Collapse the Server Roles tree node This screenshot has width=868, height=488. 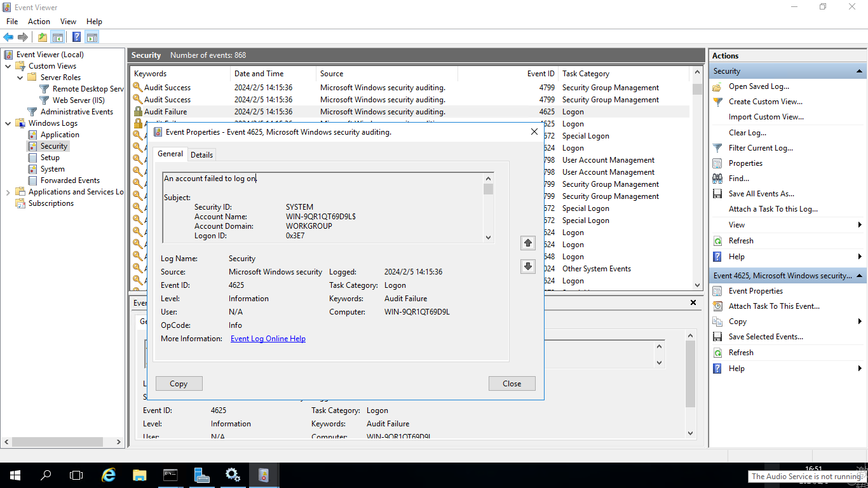[20, 78]
